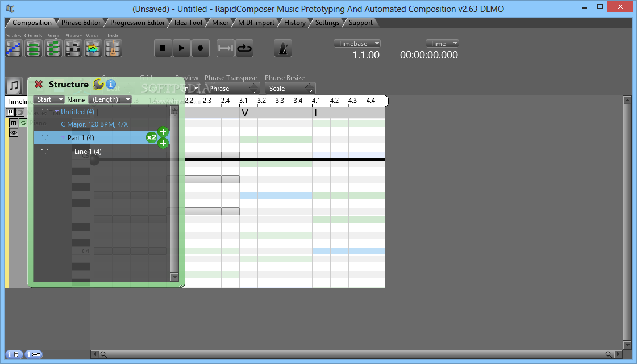Switch to the Phrase Editor tab
This screenshot has height=364, width=637.
click(x=81, y=23)
